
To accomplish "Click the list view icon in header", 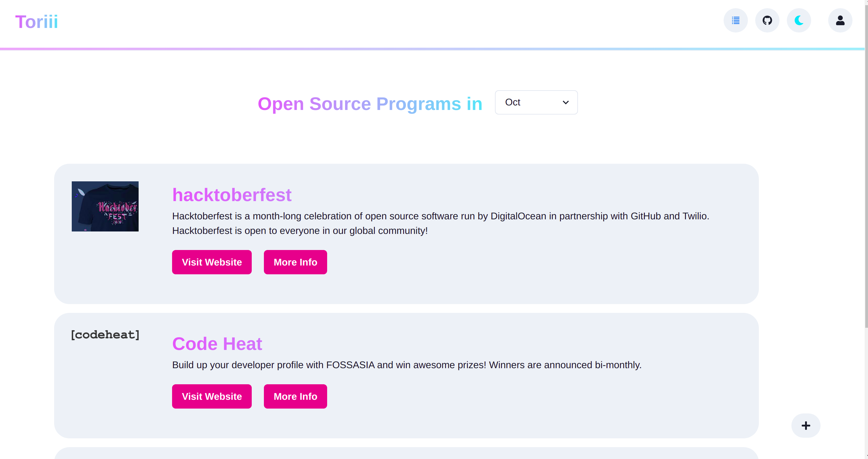I will coord(735,21).
